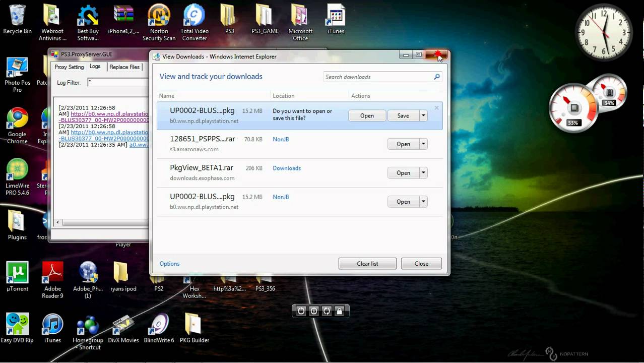Expand Save options arrow for top download
Viewport: 644px width, 363px height.
pos(424,115)
